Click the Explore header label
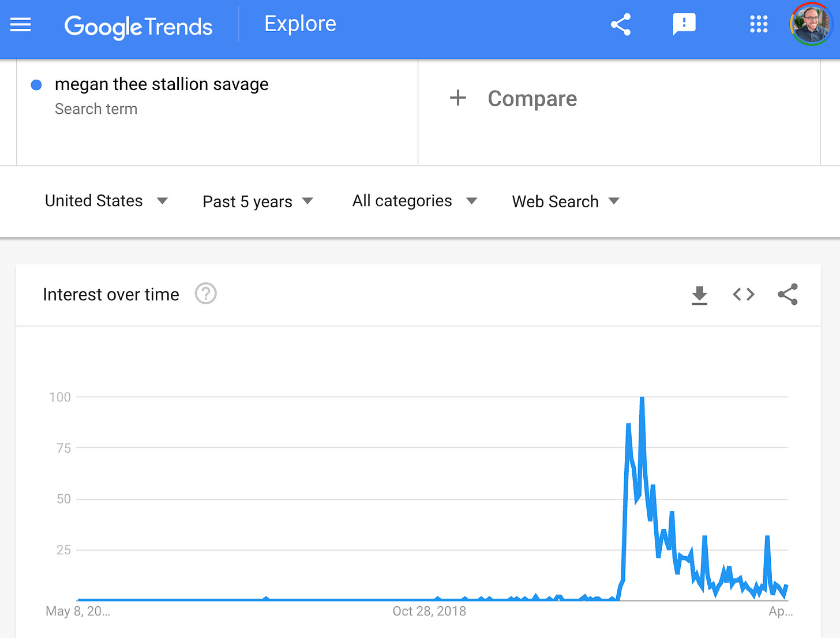The image size is (840, 638). 300,24
